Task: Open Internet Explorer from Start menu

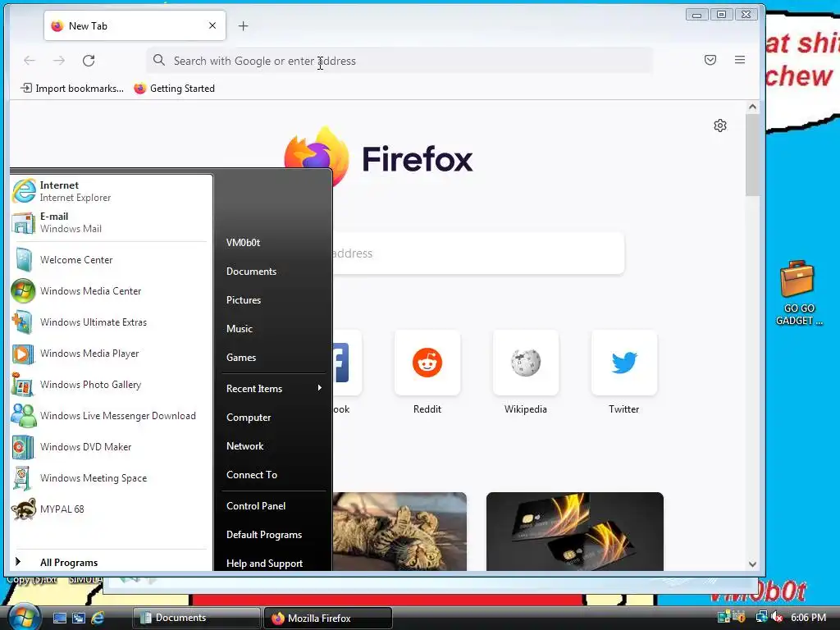Action: tap(110, 191)
